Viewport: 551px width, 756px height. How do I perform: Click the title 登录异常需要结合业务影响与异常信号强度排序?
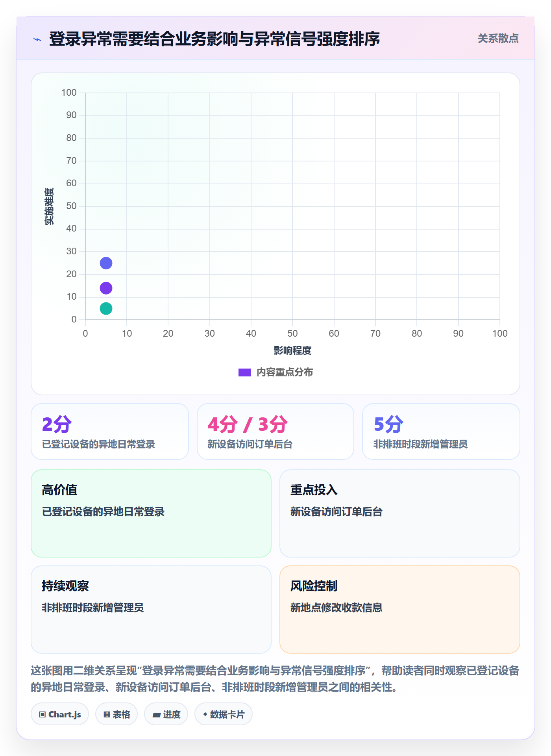(214, 39)
